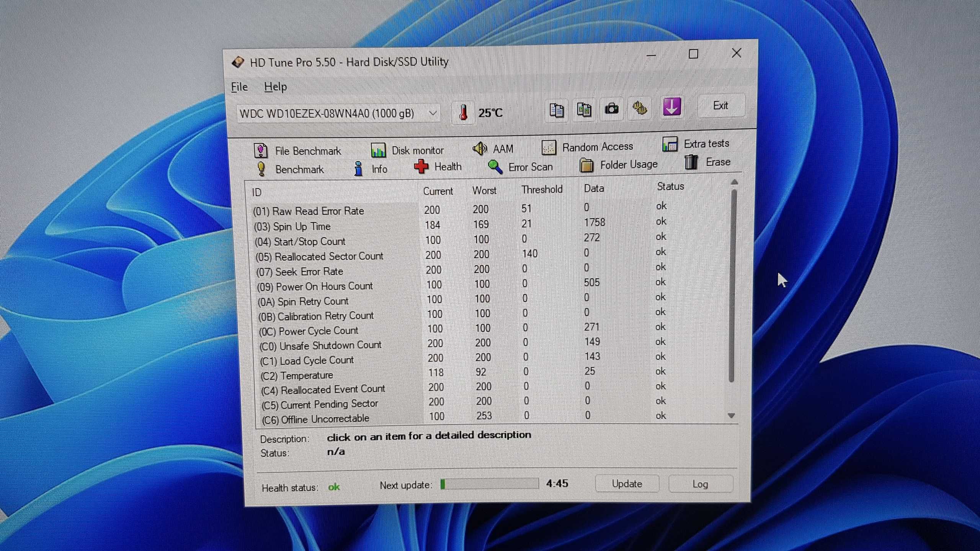Click the scrollbar down arrow
Viewport: 980px width, 551px height.
pos(731,416)
